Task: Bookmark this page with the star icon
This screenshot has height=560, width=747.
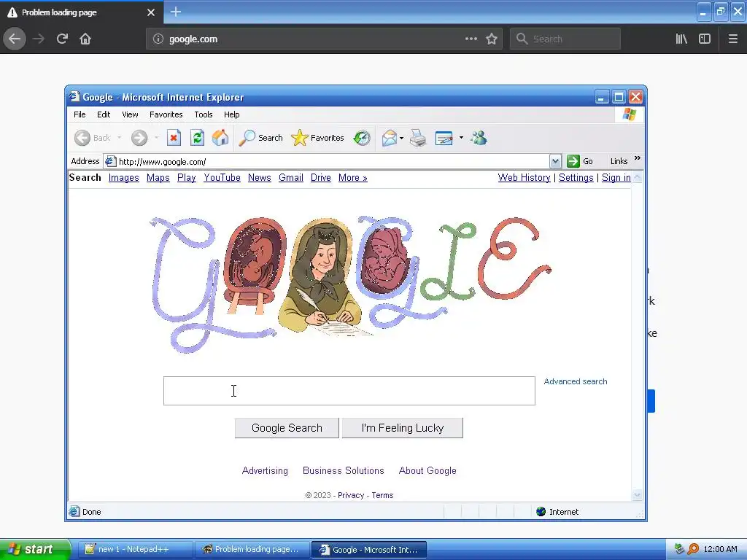Action: click(492, 39)
